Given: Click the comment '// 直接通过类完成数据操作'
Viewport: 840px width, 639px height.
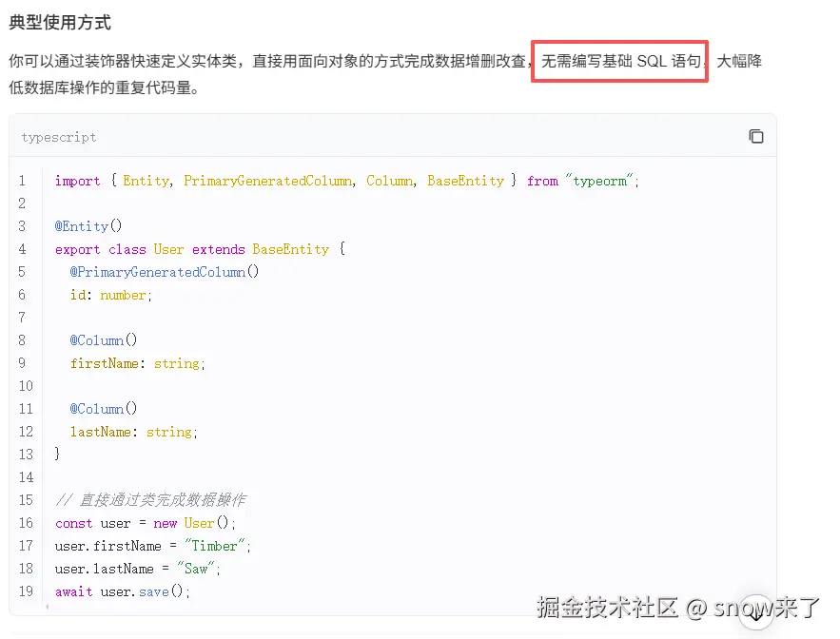Looking at the screenshot, I should pos(150,500).
